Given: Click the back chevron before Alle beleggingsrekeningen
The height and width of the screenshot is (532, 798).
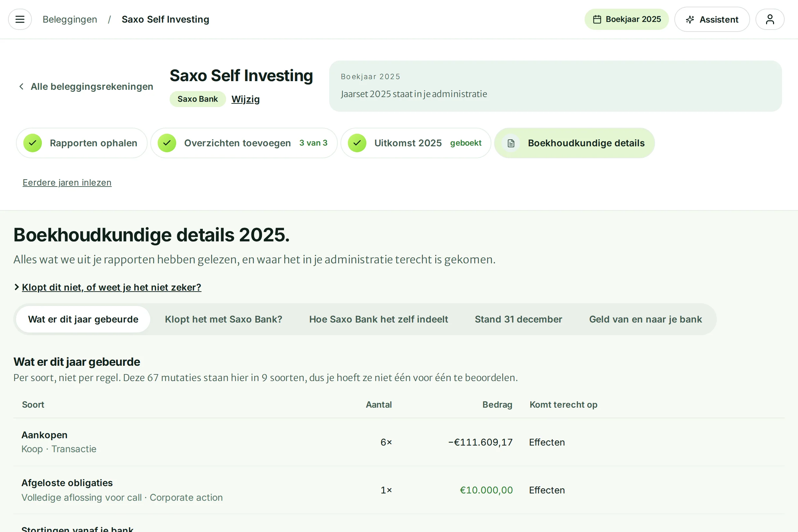Looking at the screenshot, I should click(x=21, y=86).
